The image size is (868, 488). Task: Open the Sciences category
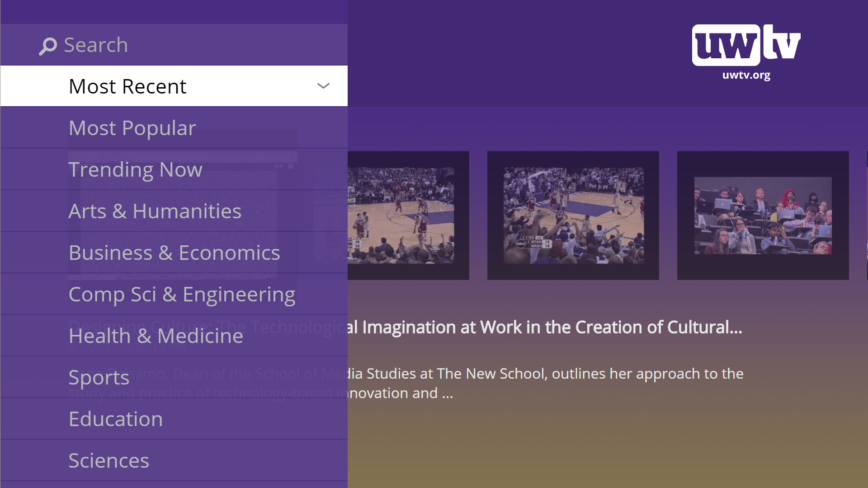click(109, 460)
